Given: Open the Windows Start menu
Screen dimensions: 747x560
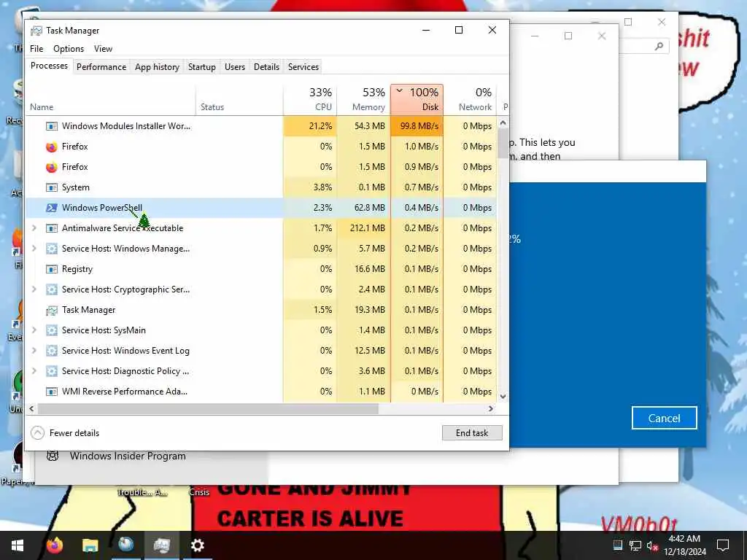Looking at the screenshot, I should (x=18, y=545).
